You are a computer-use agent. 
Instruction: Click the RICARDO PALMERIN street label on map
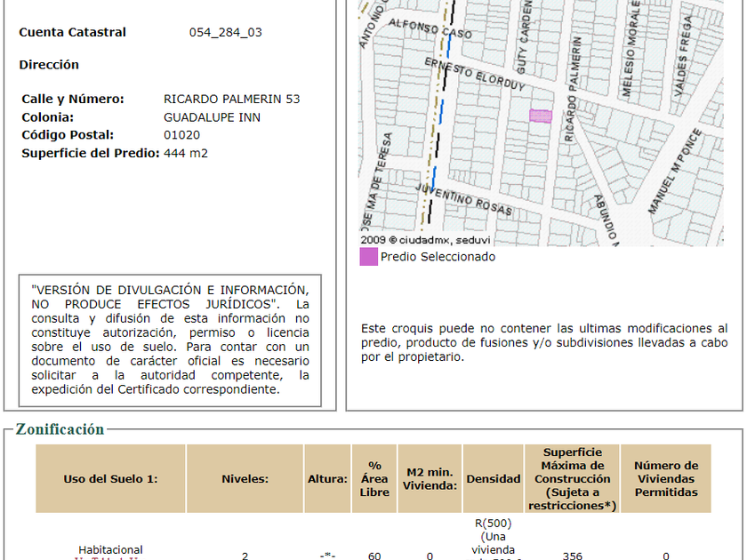pyautogui.click(x=573, y=90)
